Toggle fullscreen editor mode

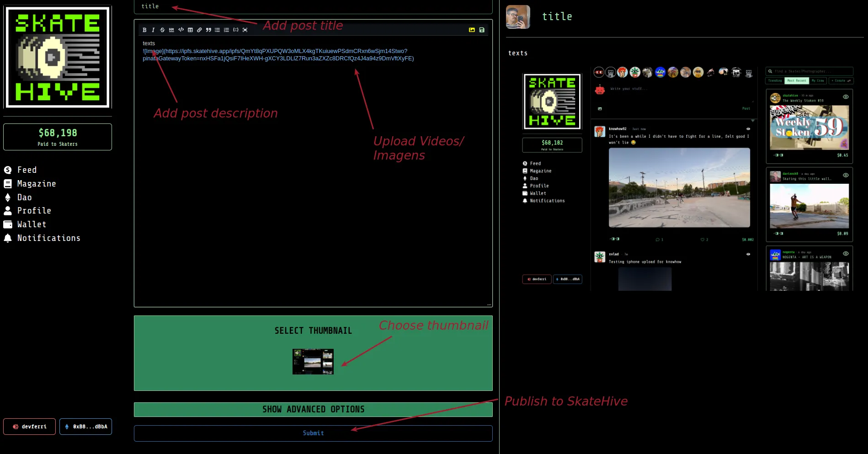[245, 30]
